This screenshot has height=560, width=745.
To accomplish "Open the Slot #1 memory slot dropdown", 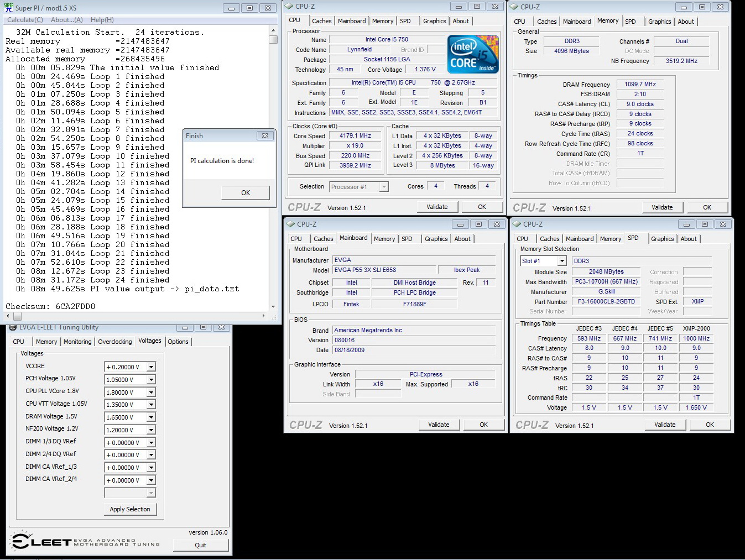I will (x=562, y=261).
